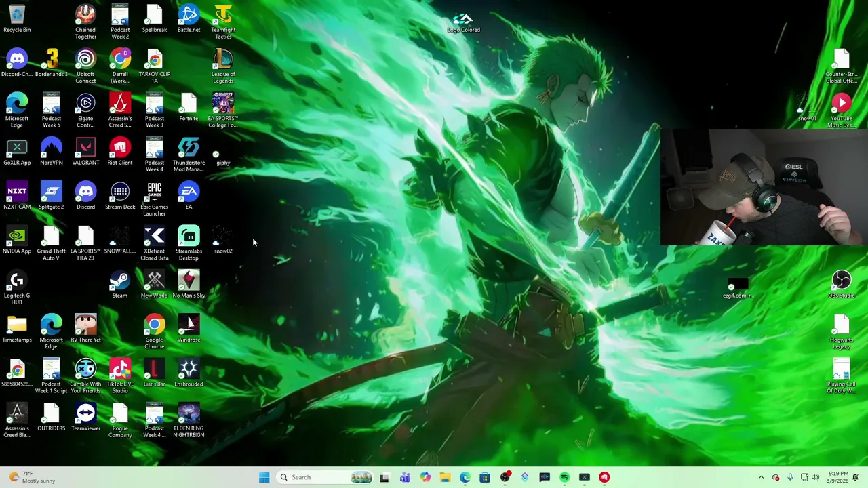Open the EA app desktop shortcut

[189, 196]
